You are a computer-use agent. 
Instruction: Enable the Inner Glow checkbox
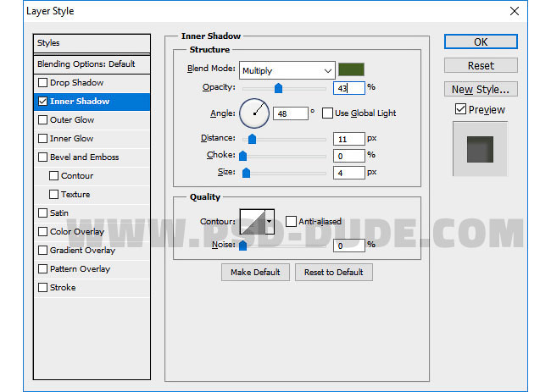click(42, 139)
